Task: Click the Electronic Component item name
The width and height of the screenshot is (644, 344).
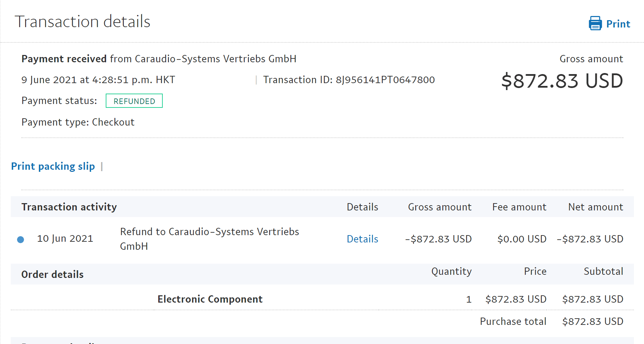Action: 210,299
